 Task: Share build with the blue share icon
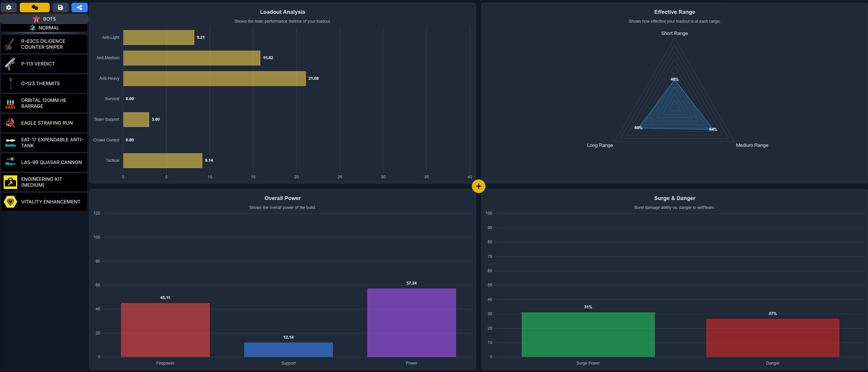click(x=80, y=7)
